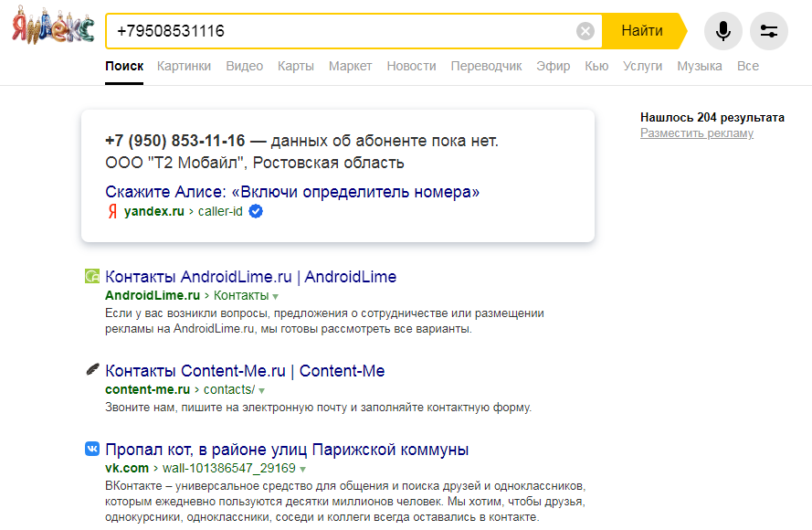Open the Yandex logo homepage
This screenshot has height=530, width=812.
point(53,26)
